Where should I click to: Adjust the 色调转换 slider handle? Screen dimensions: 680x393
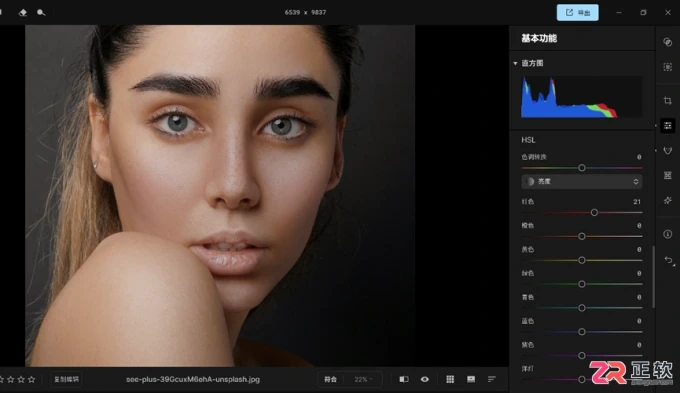tap(582, 168)
